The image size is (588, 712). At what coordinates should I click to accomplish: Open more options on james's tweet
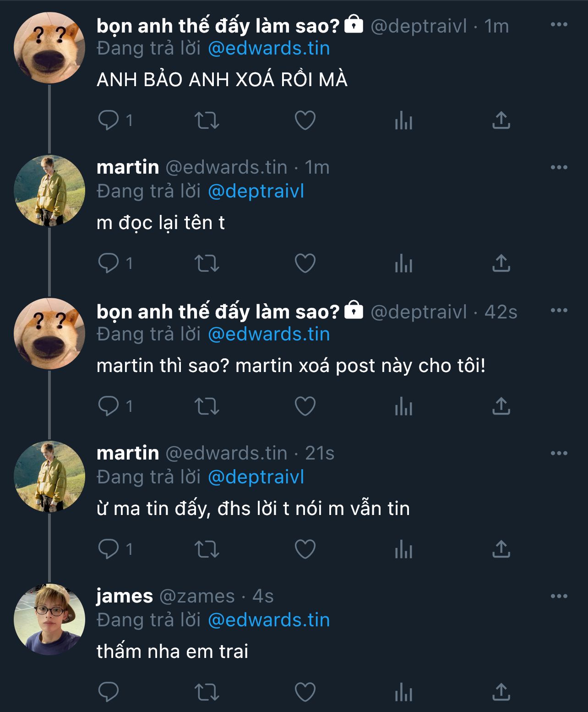click(559, 596)
